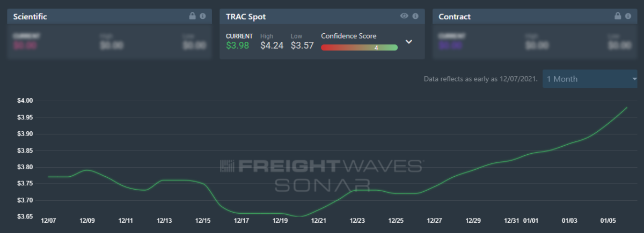Click the Confidence Score gradient bar
Viewport: 644px width, 233px height.
click(359, 48)
